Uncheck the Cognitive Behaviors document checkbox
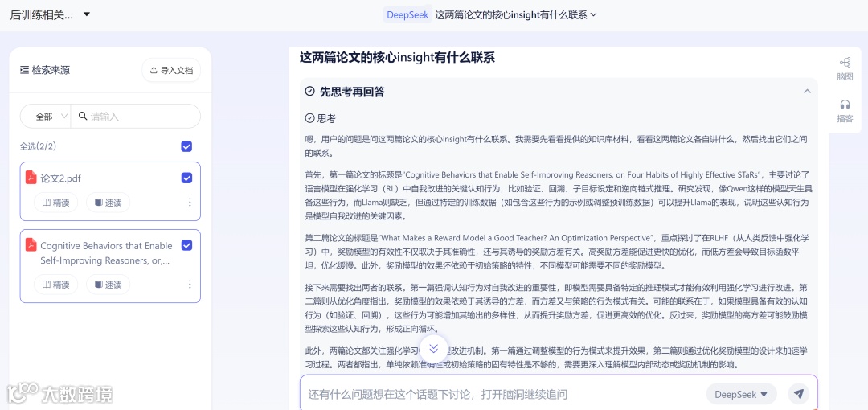This screenshot has height=410, width=868. (x=186, y=245)
